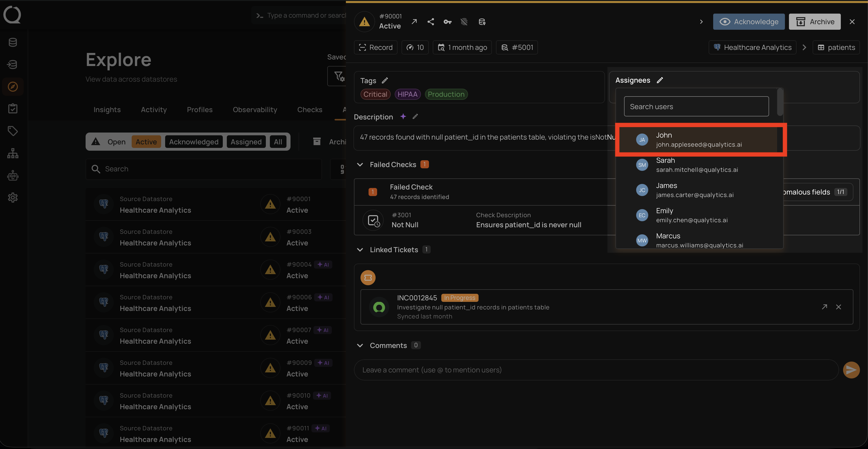Screen dimensions: 868x449
Task: Unlink ticket INC0012845 with X icon
Action: (x=839, y=307)
